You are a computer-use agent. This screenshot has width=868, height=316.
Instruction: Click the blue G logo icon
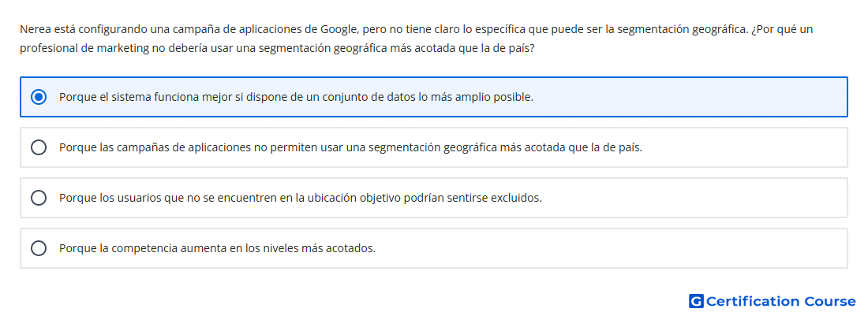(696, 301)
